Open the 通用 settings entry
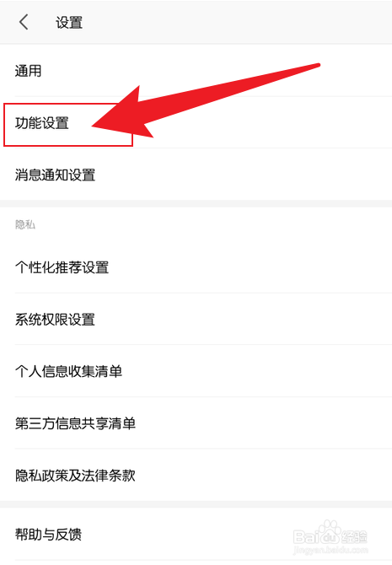The image size is (392, 565). pyautogui.click(x=196, y=71)
